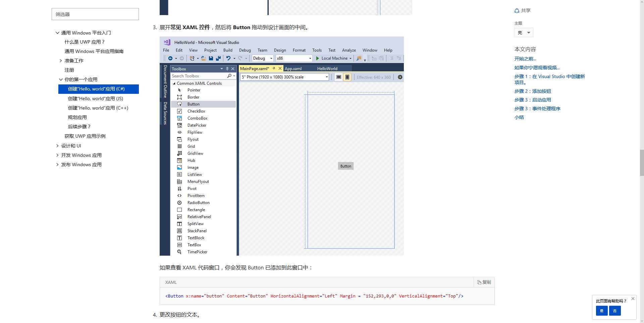This screenshot has width=644, height=323.
Task: Switch to the MainPage.xaml tab
Action: point(254,69)
